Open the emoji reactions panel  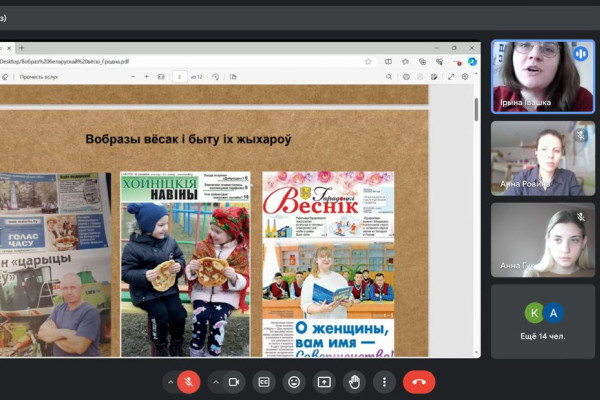click(x=294, y=382)
